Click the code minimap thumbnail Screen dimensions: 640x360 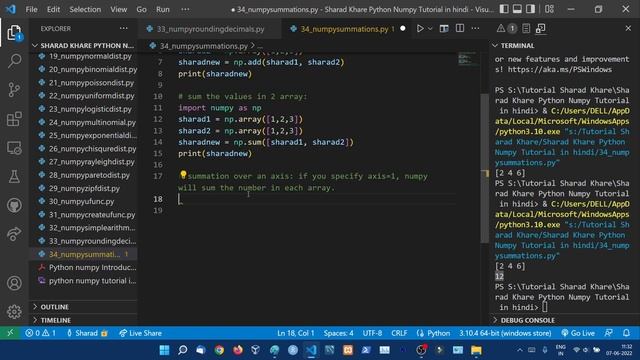(467, 58)
